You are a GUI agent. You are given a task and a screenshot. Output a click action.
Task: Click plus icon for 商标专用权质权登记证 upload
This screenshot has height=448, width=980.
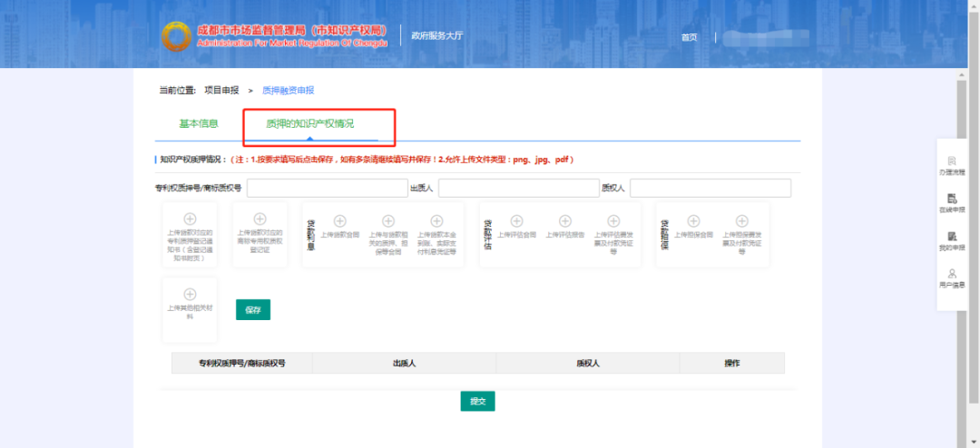[260, 219]
